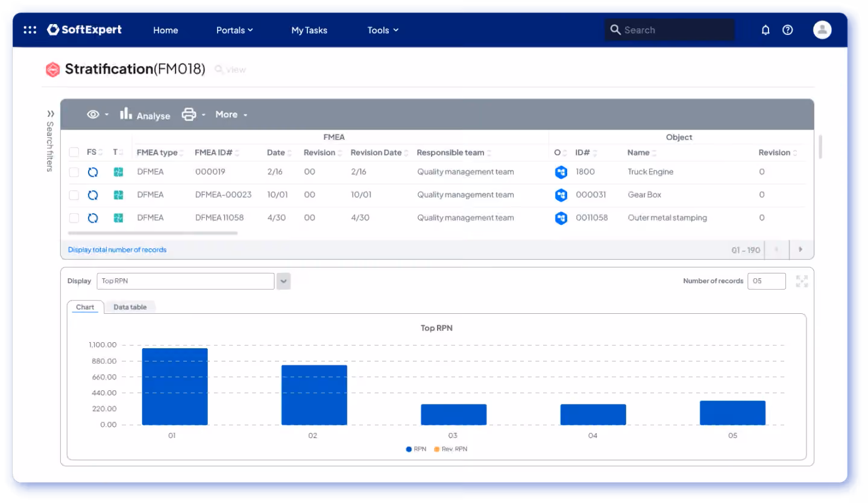
Task: Open the apps grid launcher icon
Action: click(x=30, y=30)
